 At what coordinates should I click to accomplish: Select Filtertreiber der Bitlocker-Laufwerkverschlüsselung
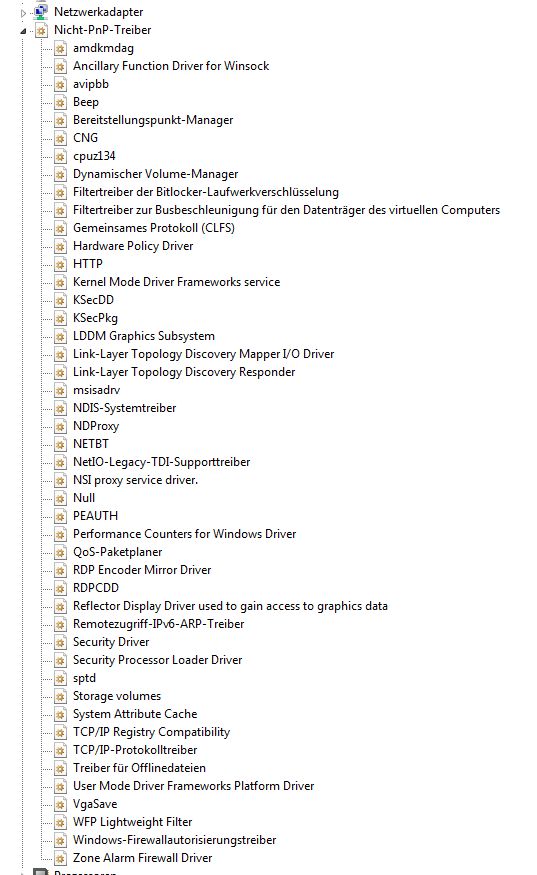pos(205,192)
